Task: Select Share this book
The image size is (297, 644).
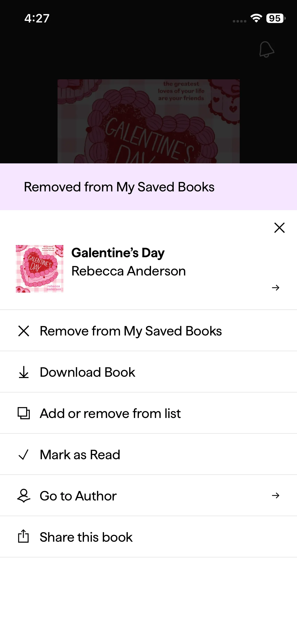Action: point(86,537)
